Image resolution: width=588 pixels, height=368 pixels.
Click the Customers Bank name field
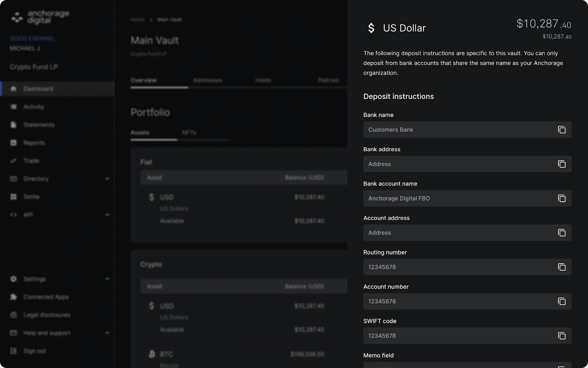point(467,130)
